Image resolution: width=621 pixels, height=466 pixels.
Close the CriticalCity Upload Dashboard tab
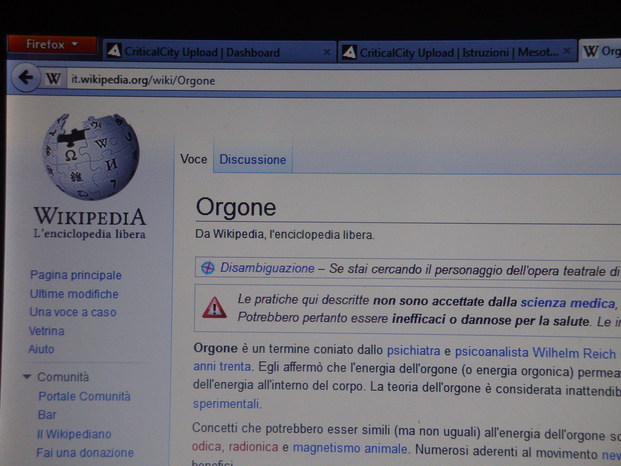[x=326, y=52]
